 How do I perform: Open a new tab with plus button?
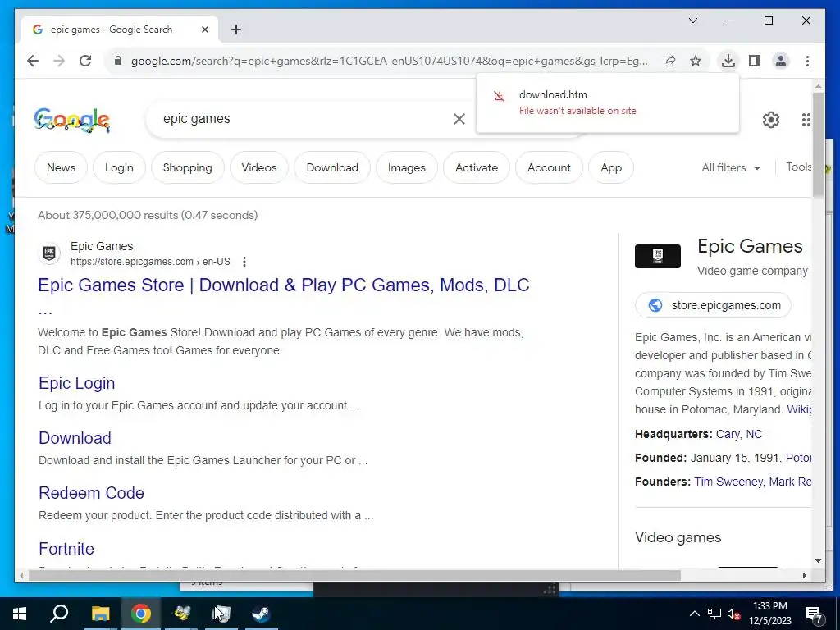pyautogui.click(x=236, y=30)
